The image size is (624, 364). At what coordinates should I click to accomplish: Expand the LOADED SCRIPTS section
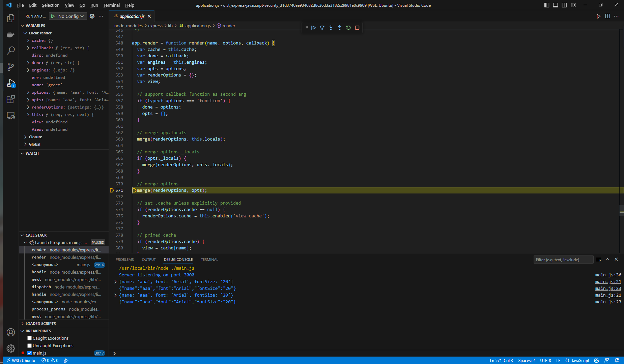[23, 324]
